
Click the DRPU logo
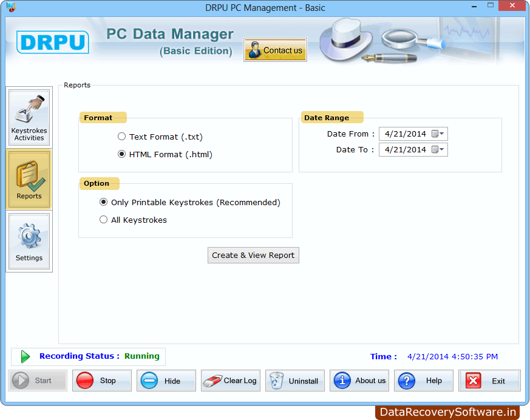(x=53, y=42)
